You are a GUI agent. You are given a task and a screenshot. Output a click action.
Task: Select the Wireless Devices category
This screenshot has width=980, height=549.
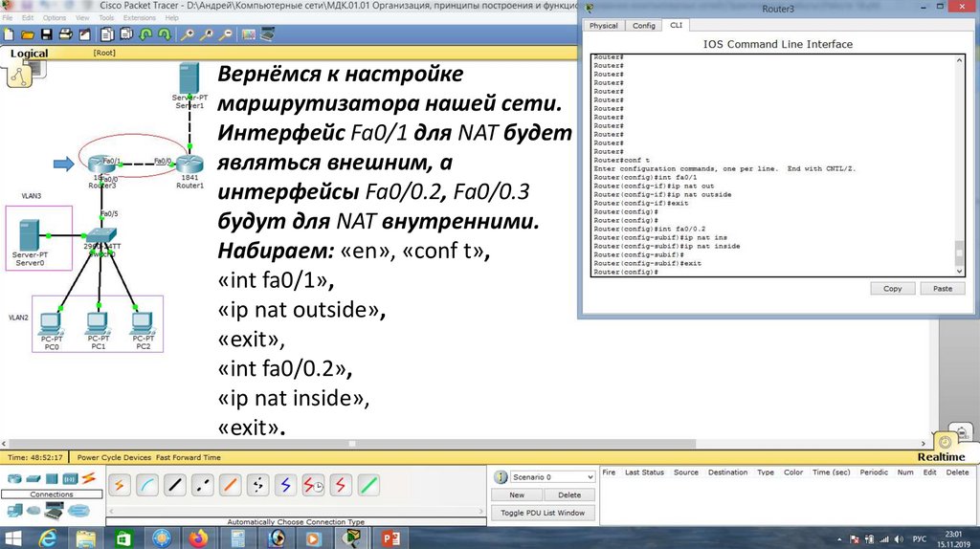coord(70,479)
